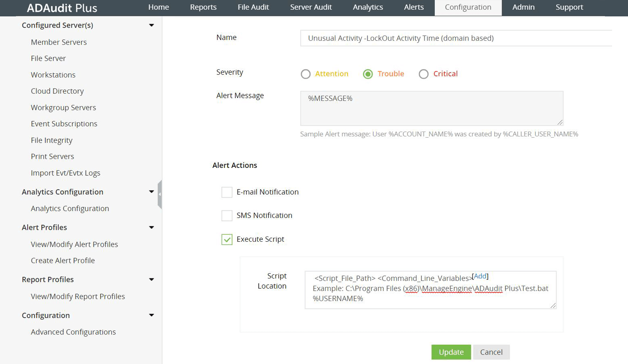Screen dimensions: 628x364
Task: Go to the Server Audit tab
Action: point(311,7)
